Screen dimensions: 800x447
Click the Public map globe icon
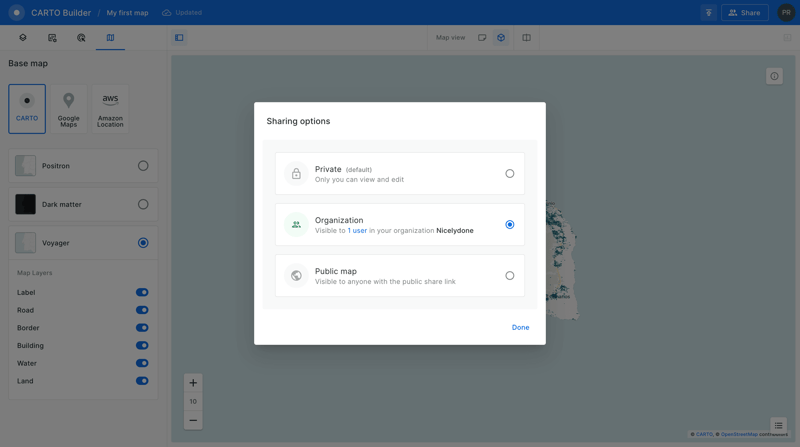click(296, 276)
